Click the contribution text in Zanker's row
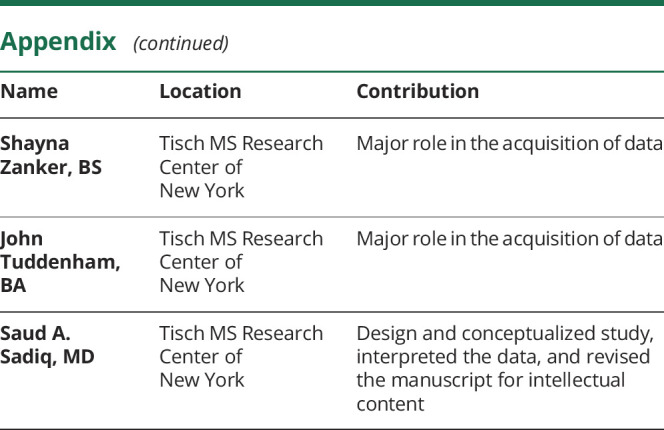664x430 pixels. tap(509, 144)
